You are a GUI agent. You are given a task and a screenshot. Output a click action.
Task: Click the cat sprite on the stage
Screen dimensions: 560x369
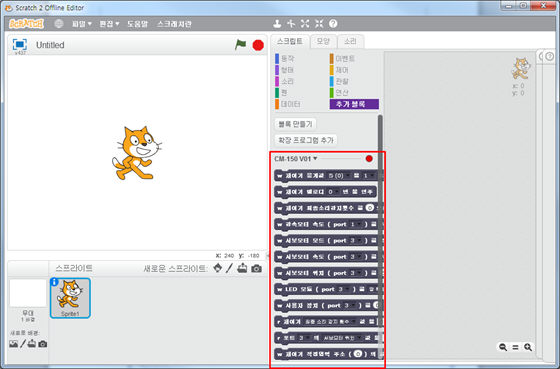pyautogui.click(x=137, y=153)
